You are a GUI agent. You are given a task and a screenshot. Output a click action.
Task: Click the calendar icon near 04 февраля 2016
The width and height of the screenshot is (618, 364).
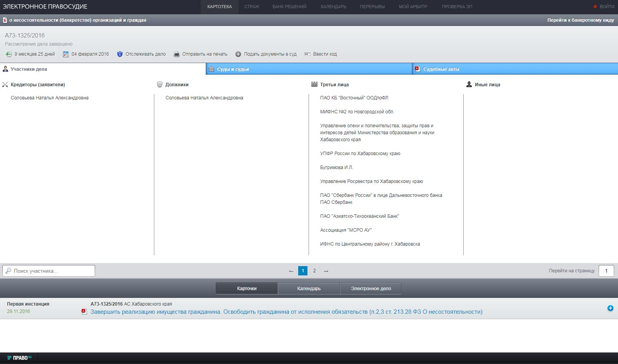pyautogui.click(x=66, y=54)
